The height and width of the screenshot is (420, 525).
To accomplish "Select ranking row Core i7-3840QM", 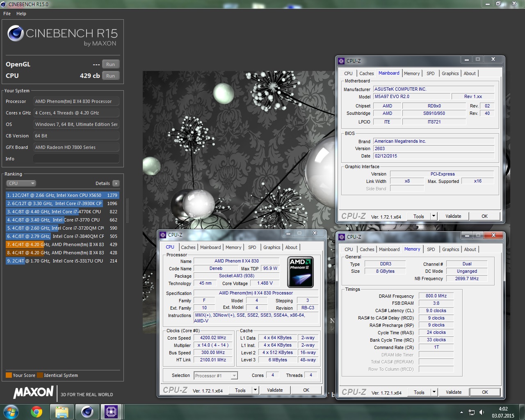I will [62, 236].
